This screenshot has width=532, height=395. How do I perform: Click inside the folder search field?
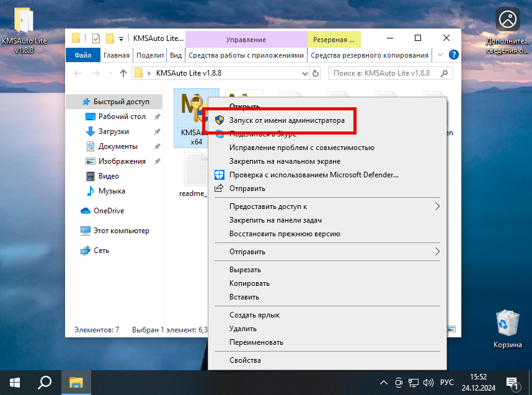[x=391, y=73]
